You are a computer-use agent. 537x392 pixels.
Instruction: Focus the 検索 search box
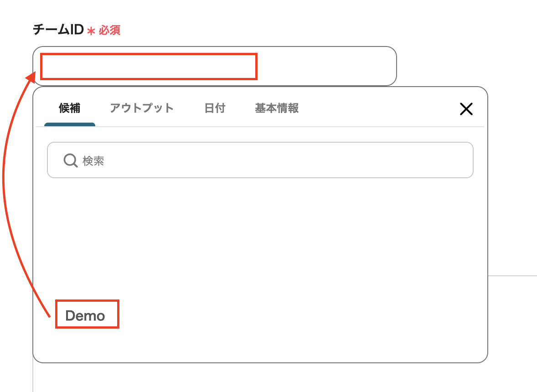click(x=274, y=160)
